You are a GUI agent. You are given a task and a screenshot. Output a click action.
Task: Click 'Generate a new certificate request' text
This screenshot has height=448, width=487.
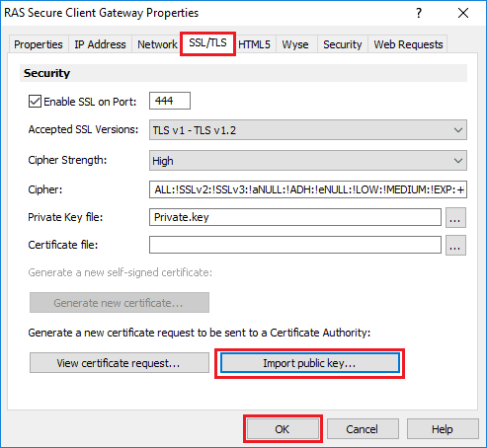coord(200,333)
